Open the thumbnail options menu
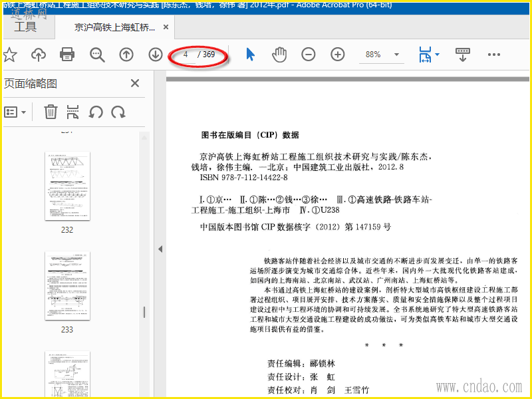532x399 pixels. pyautogui.click(x=15, y=112)
